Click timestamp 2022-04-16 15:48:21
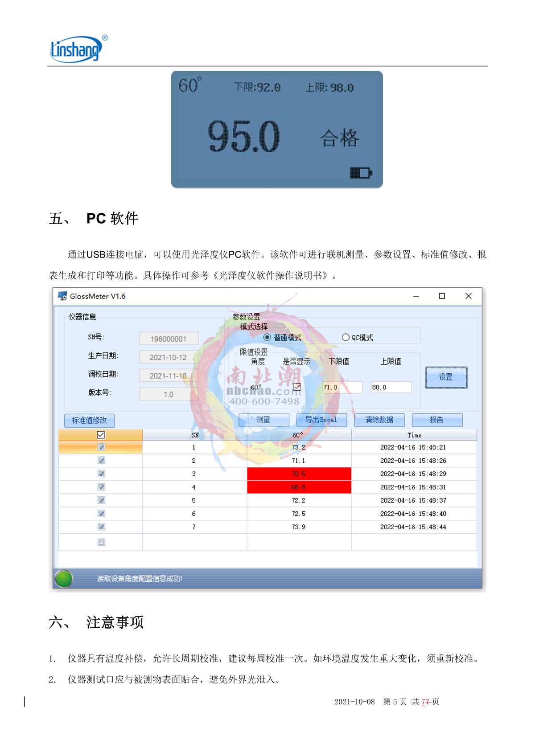The image size is (535, 756). pyautogui.click(x=413, y=447)
